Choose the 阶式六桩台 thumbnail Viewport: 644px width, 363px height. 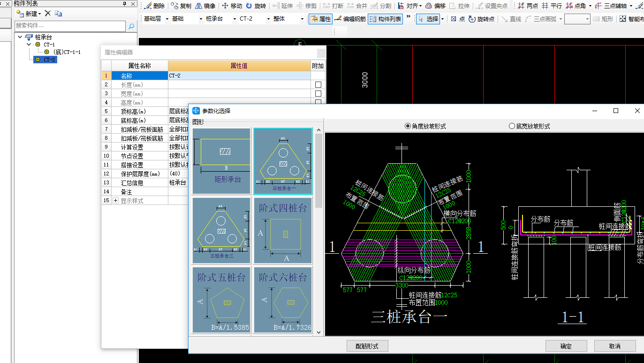point(283,300)
